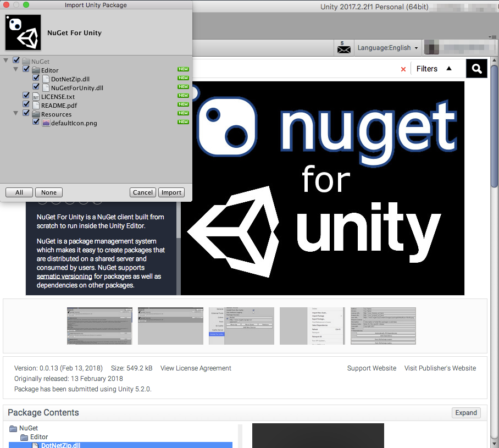Toggle the Resources folder checkbox
This screenshot has width=499, height=448.
[x=26, y=113]
